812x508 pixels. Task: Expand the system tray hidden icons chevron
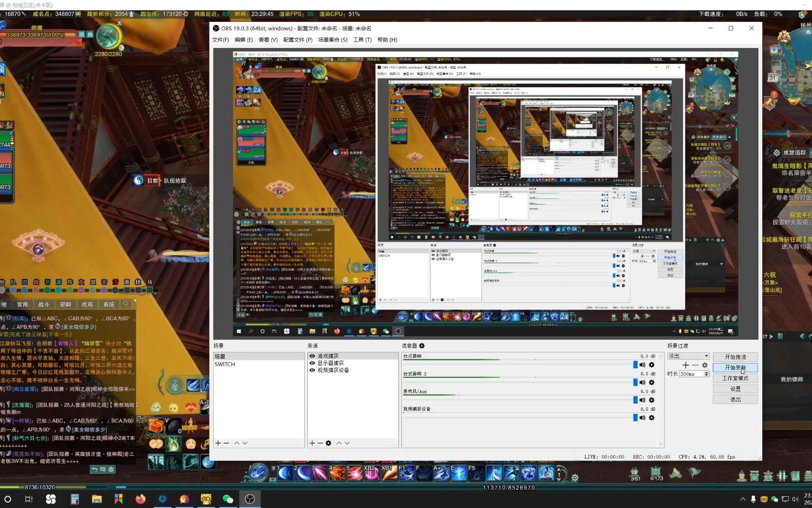coord(742,499)
